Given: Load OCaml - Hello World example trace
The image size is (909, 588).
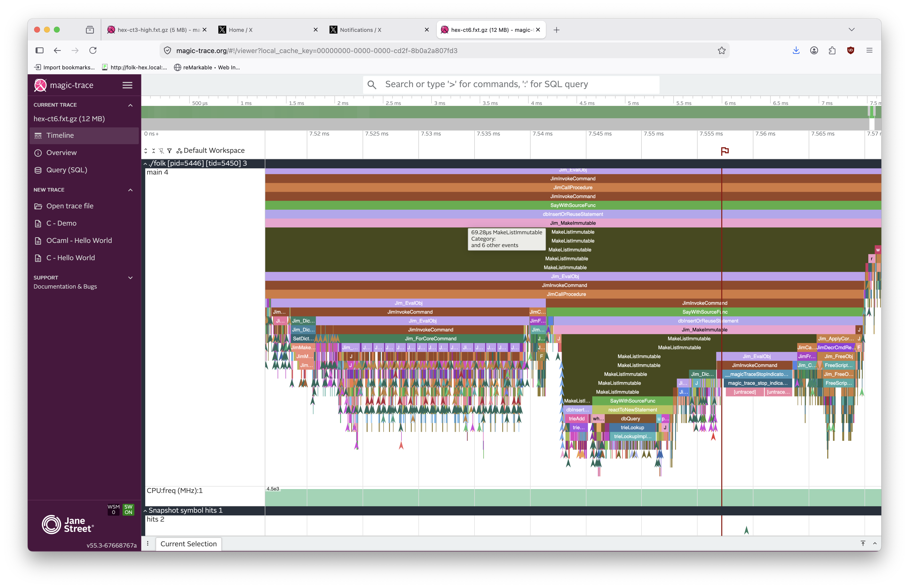Looking at the screenshot, I should [x=84, y=240].
